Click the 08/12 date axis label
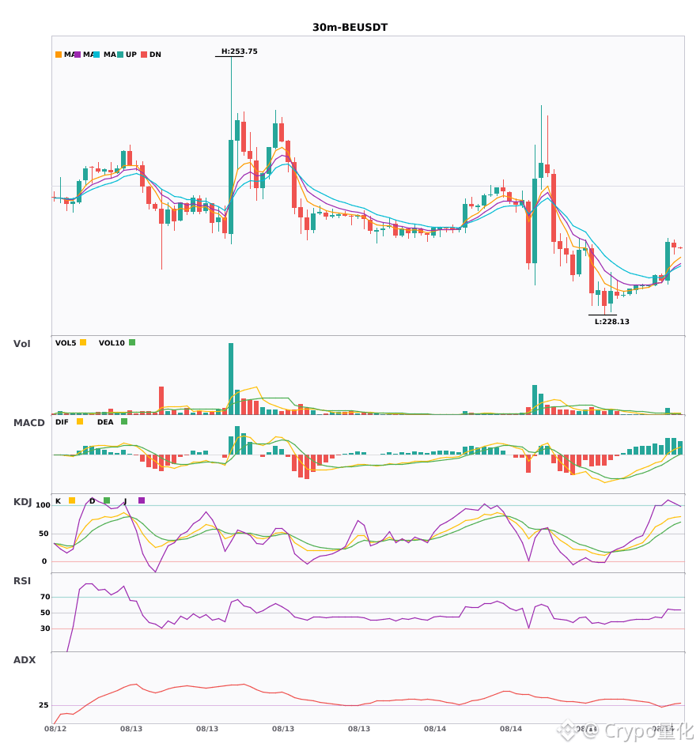Image resolution: width=700 pixels, height=751 pixels. tap(55, 729)
